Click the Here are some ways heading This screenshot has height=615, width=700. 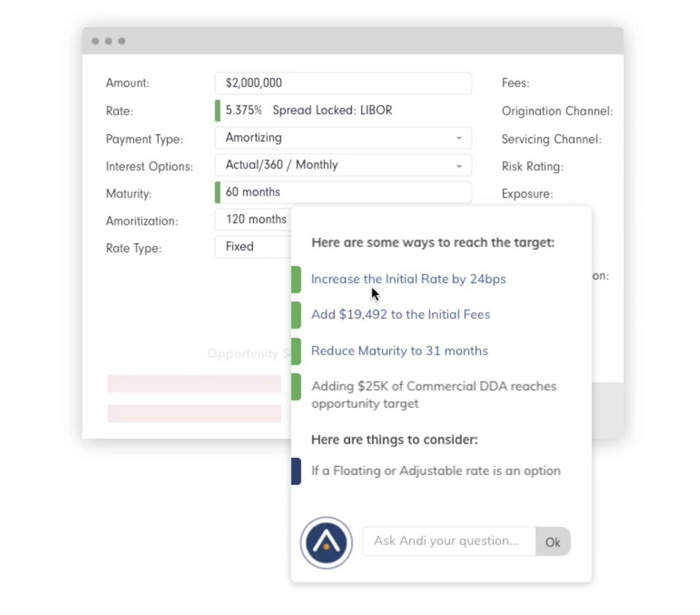click(433, 242)
